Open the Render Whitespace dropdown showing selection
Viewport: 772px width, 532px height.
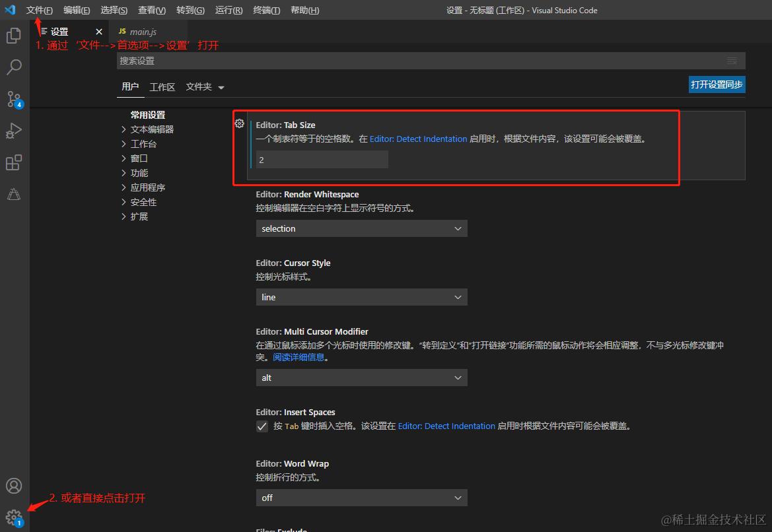[361, 228]
